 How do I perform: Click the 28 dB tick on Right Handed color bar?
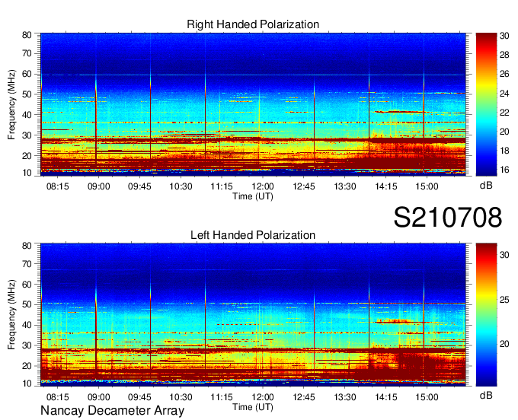(x=504, y=55)
